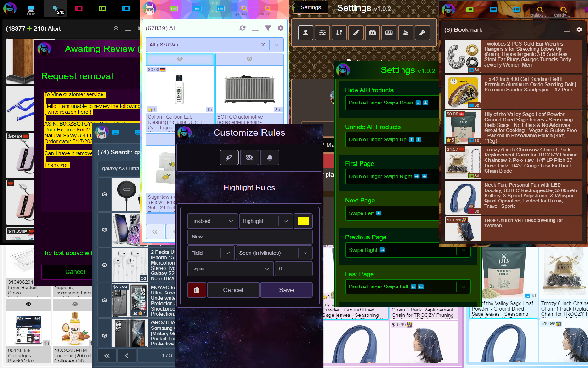
Task: Open the gear settings in the Bookmark panel
Action: coord(579,29)
